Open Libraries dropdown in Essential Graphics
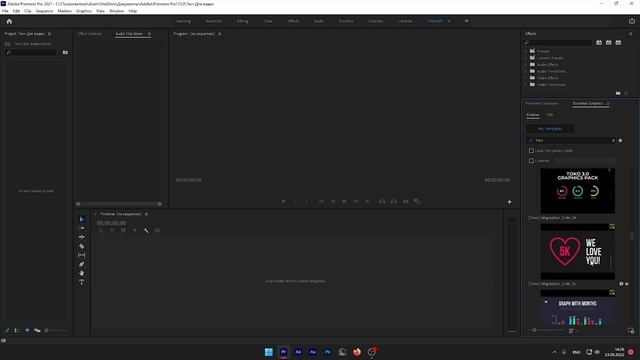Viewport: 640px width, 360px height. click(x=584, y=161)
